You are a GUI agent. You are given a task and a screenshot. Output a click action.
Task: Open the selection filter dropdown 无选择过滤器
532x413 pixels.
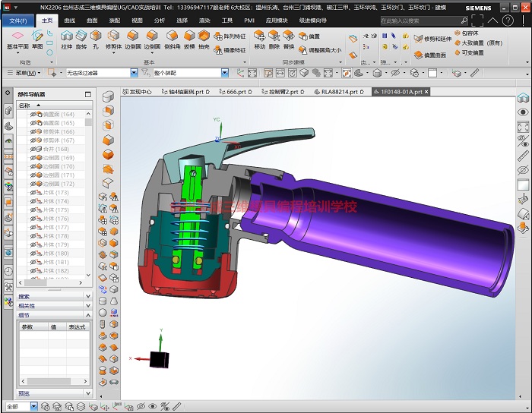click(134, 73)
